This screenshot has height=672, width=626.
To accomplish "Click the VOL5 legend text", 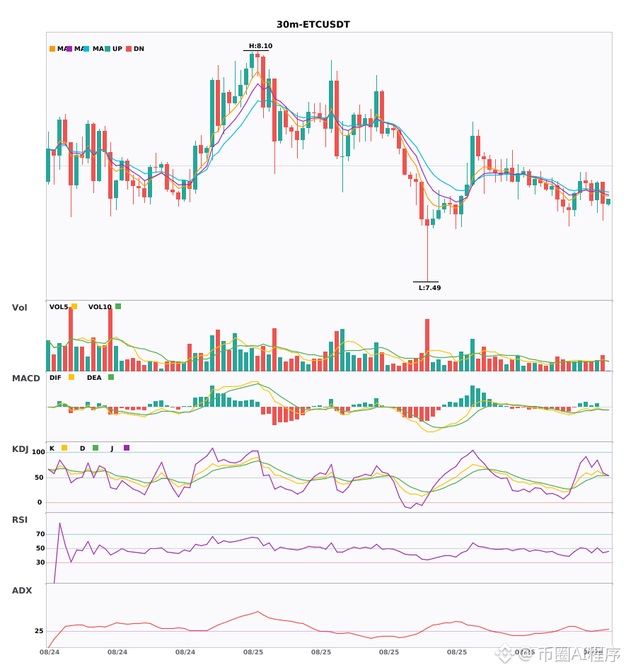I will click(59, 307).
